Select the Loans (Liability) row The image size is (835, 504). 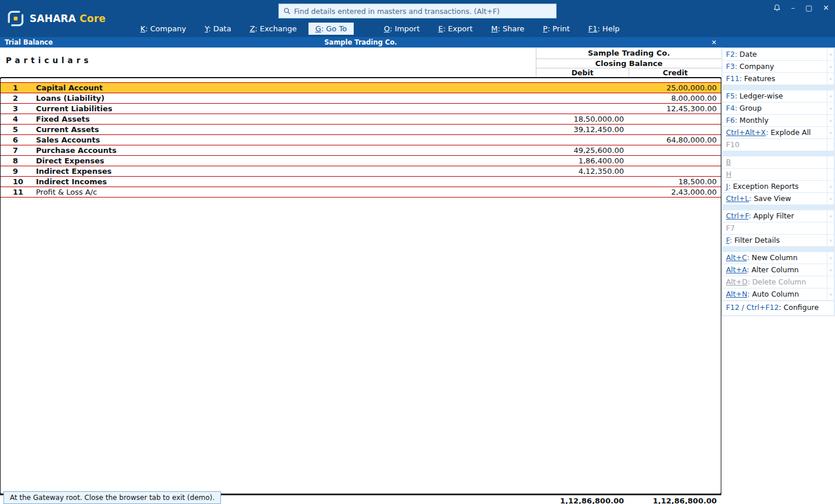point(361,98)
